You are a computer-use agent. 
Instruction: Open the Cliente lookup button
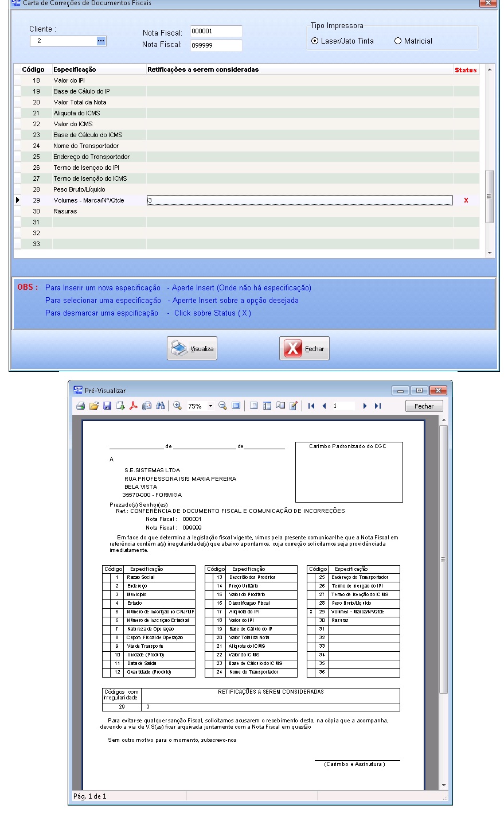[x=101, y=41]
